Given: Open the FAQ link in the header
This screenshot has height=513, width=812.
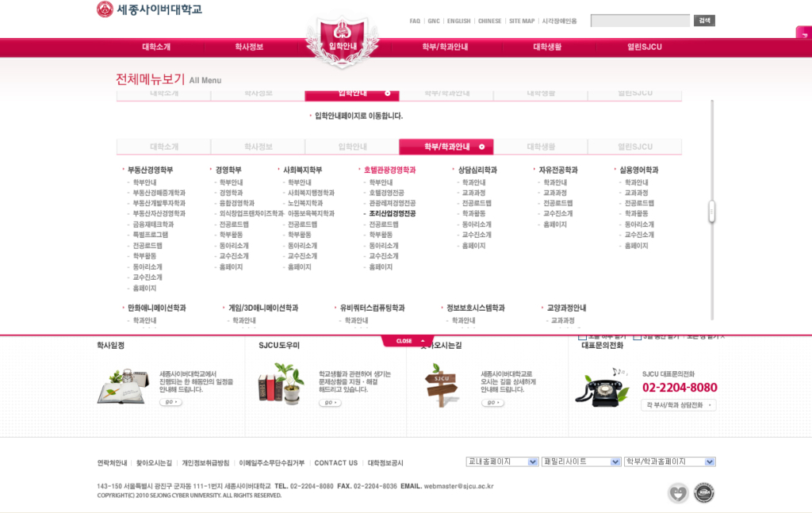Looking at the screenshot, I should tap(415, 21).
